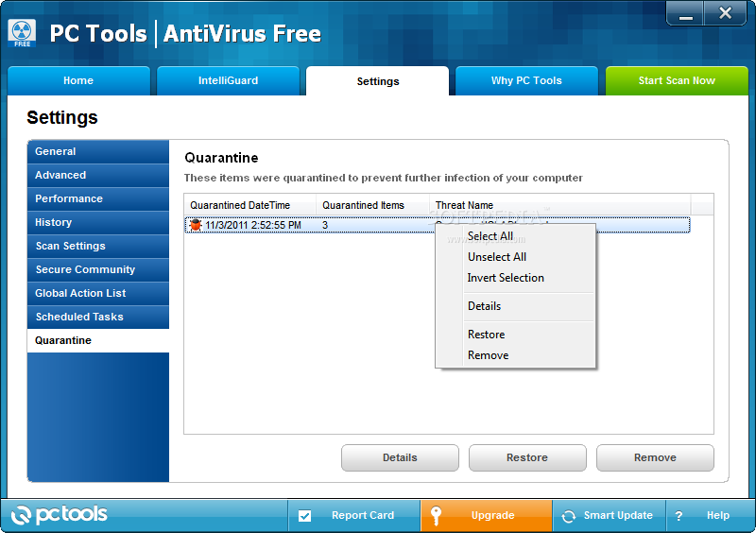The width and height of the screenshot is (756, 533).
Task: Click the Details button below the list
Action: pos(400,457)
